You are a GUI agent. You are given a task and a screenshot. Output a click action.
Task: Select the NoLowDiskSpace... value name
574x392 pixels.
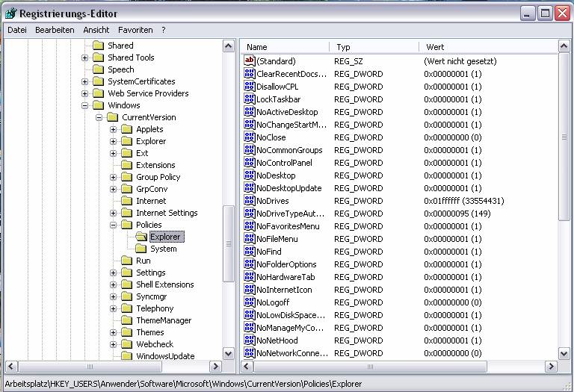[291, 315]
